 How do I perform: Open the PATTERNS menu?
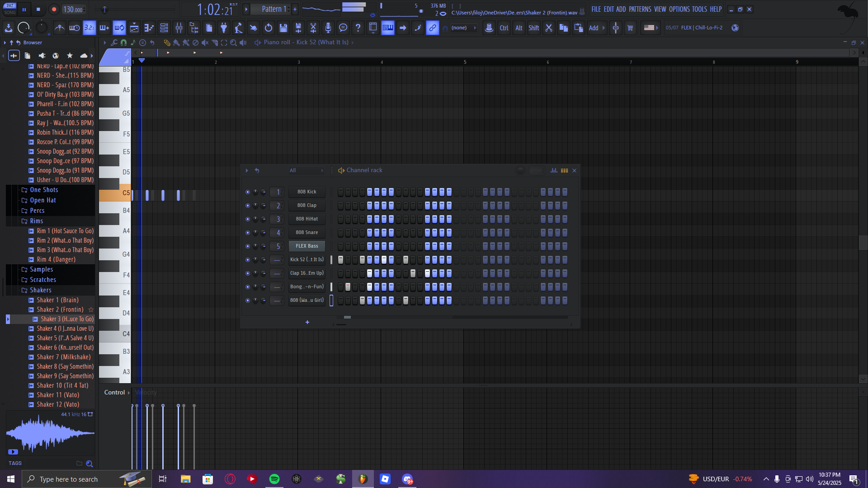(x=640, y=9)
